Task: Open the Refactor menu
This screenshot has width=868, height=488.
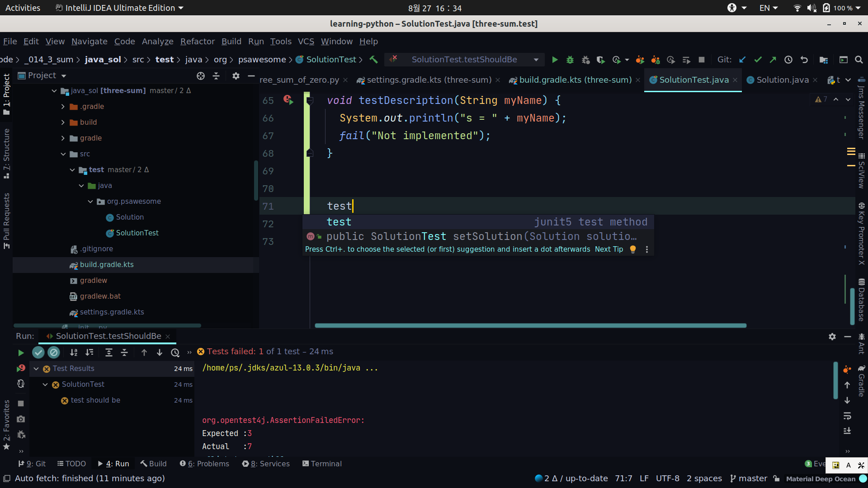Action: click(197, 42)
